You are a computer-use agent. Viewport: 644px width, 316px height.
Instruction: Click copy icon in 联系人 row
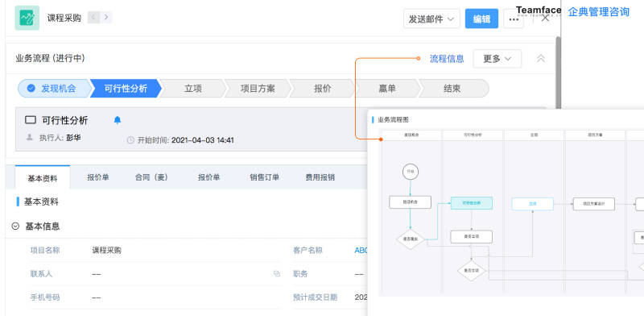pos(277,273)
